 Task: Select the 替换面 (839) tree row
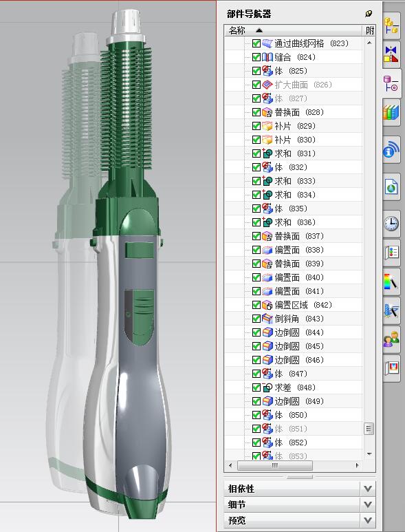294,264
